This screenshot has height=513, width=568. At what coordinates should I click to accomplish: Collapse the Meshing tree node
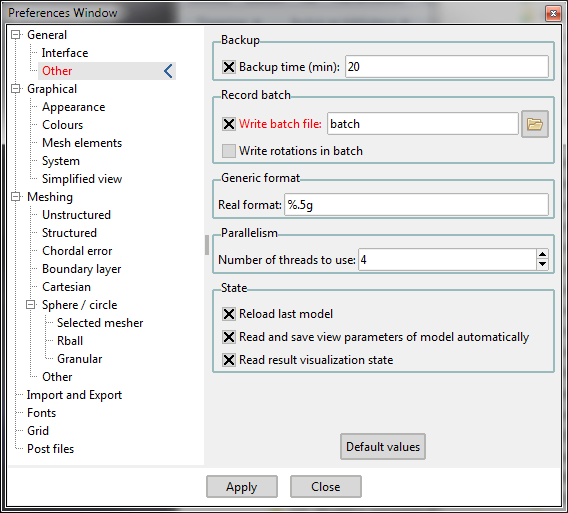coord(16,197)
